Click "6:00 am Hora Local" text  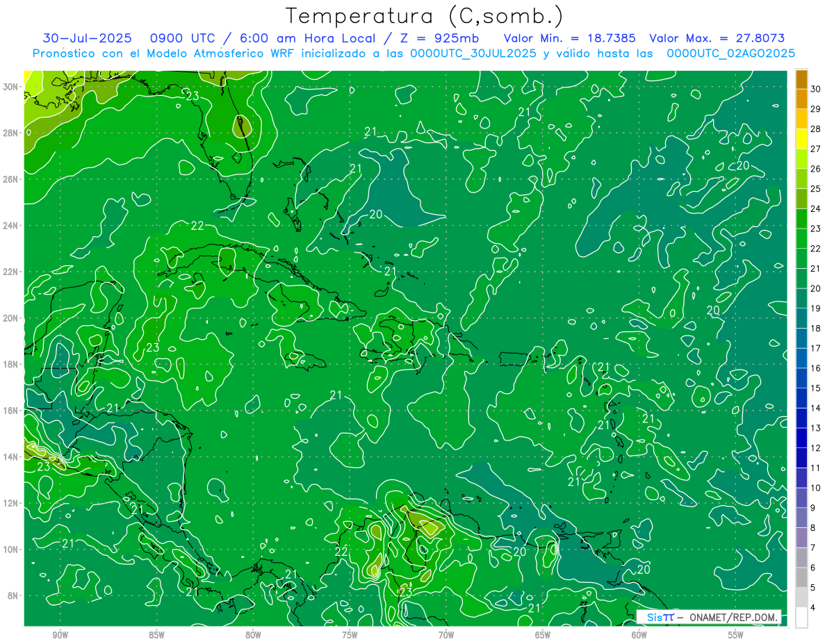308,38
